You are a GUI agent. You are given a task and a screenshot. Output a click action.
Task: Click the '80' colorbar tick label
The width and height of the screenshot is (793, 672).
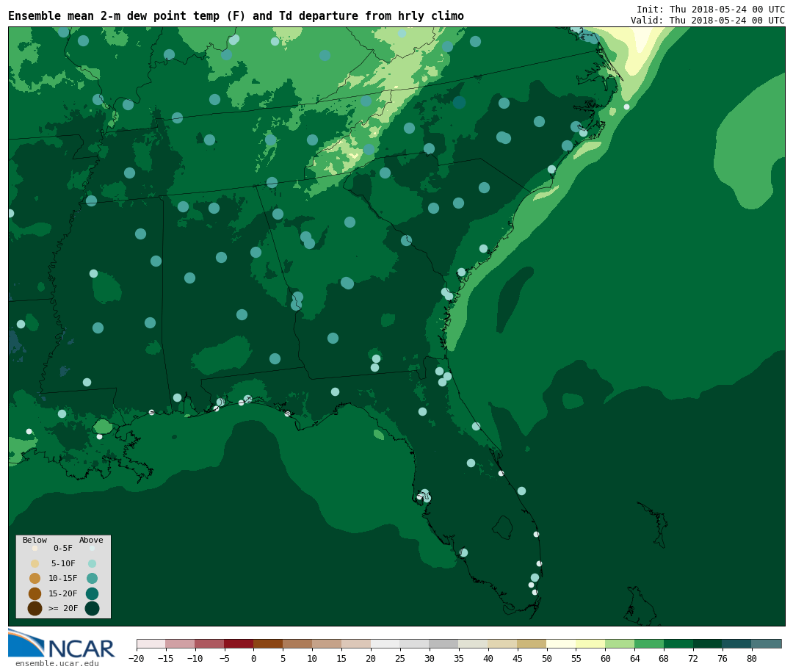pos(752,658)
